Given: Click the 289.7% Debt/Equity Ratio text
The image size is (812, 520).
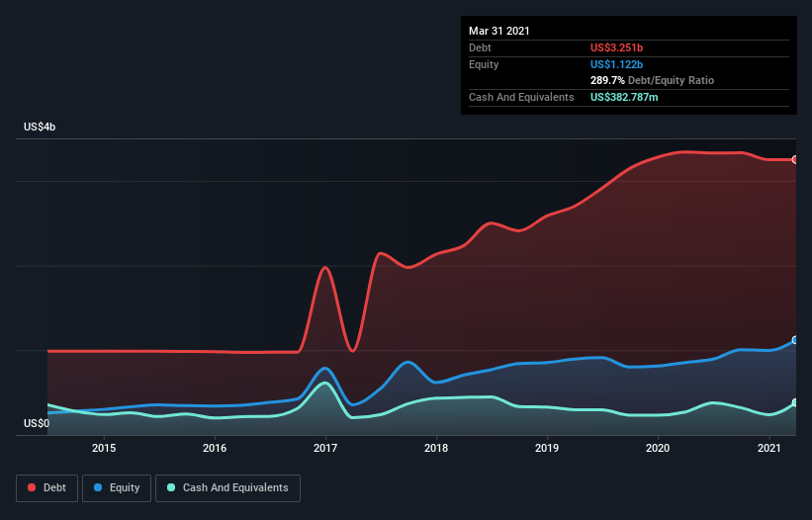Looking at the screenshot, I should 652,81.
